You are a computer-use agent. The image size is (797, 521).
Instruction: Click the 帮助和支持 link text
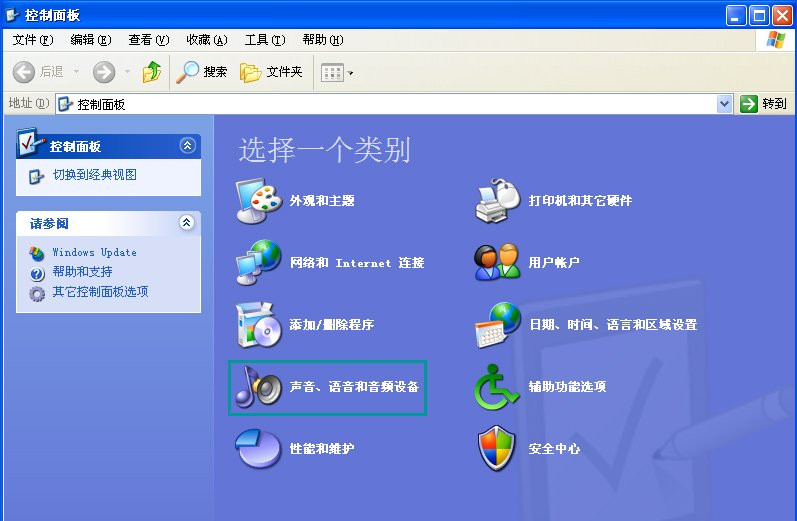point(82,272)
